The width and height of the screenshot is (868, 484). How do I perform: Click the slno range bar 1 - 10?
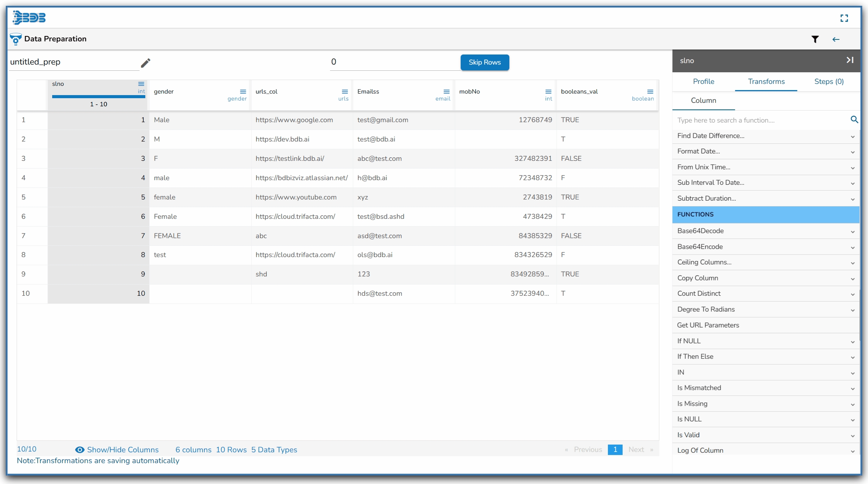pyautogui.click(x=99, y=97)
